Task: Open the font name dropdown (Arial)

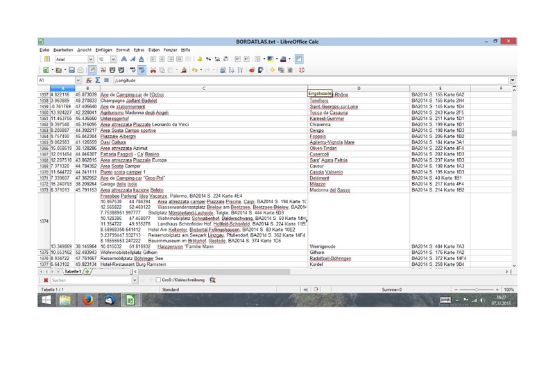Action: 89,60
